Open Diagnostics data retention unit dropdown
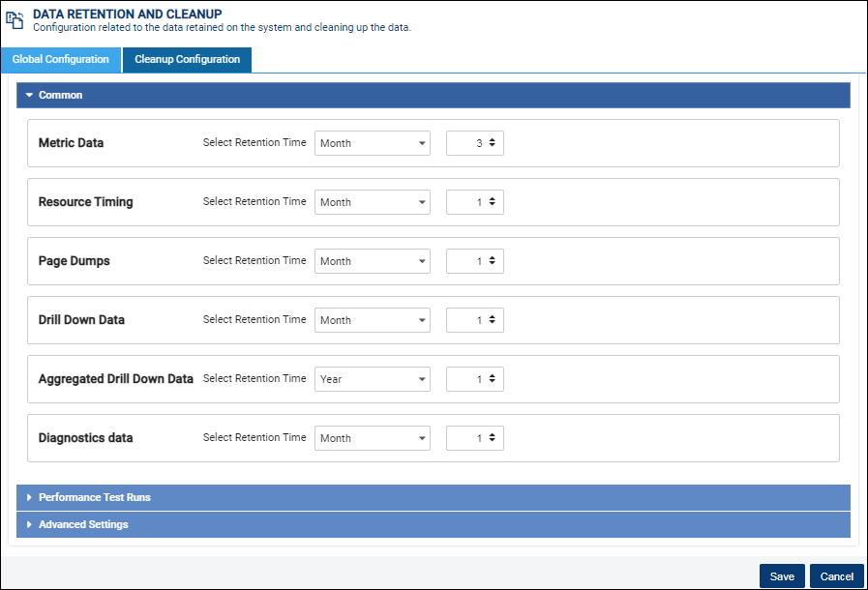 [373, 438]
